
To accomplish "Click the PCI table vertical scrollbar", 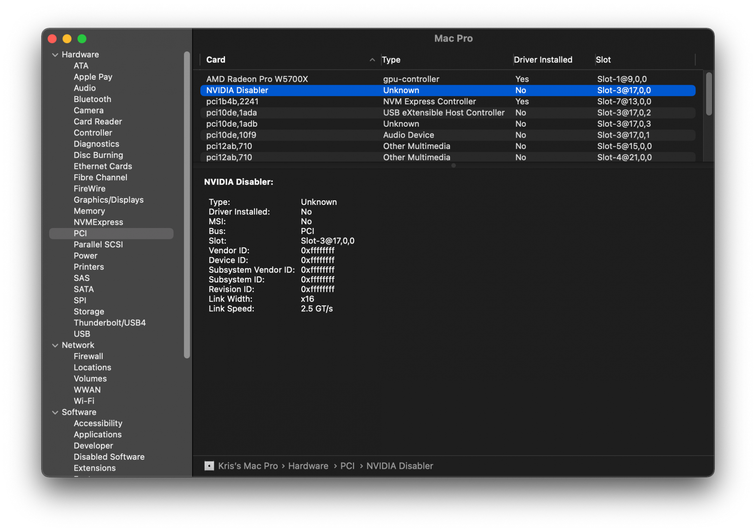I will [x=709, y=94].
